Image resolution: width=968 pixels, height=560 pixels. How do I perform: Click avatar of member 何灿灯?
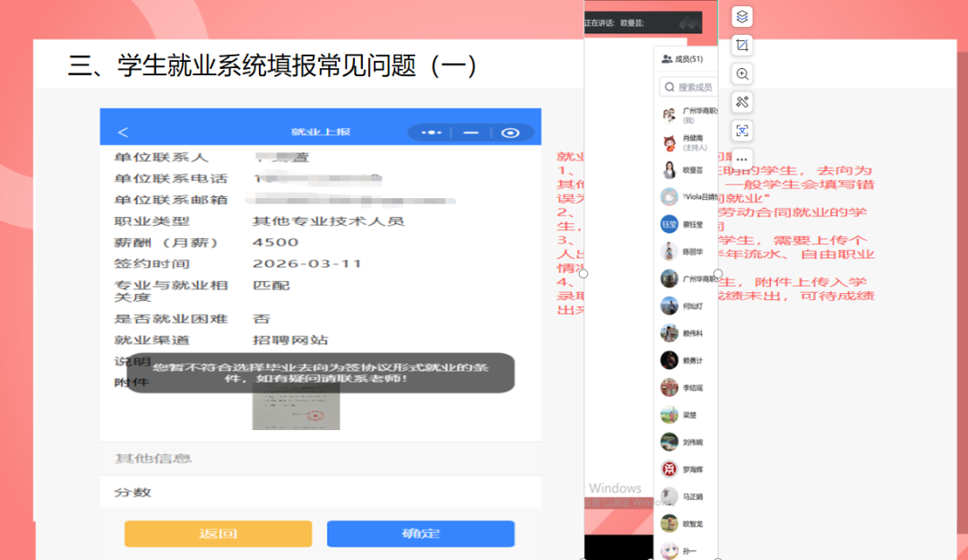point(670,306)
